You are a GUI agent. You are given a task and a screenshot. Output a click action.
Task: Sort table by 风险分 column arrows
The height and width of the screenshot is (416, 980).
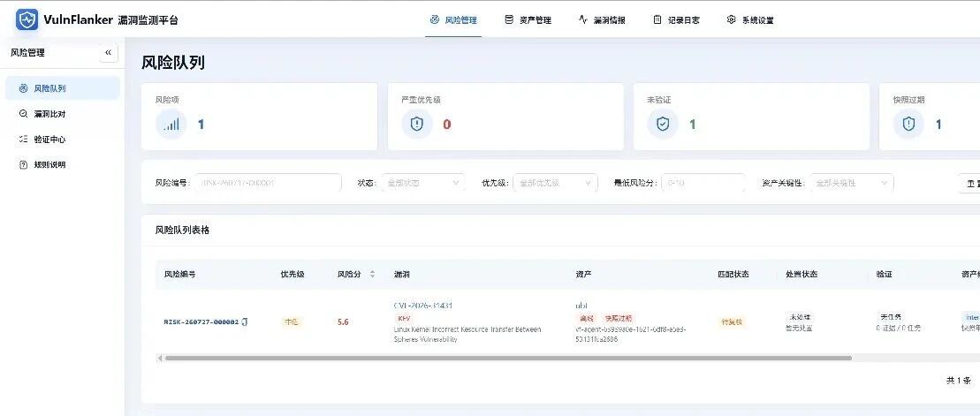[x=373, y=274]
